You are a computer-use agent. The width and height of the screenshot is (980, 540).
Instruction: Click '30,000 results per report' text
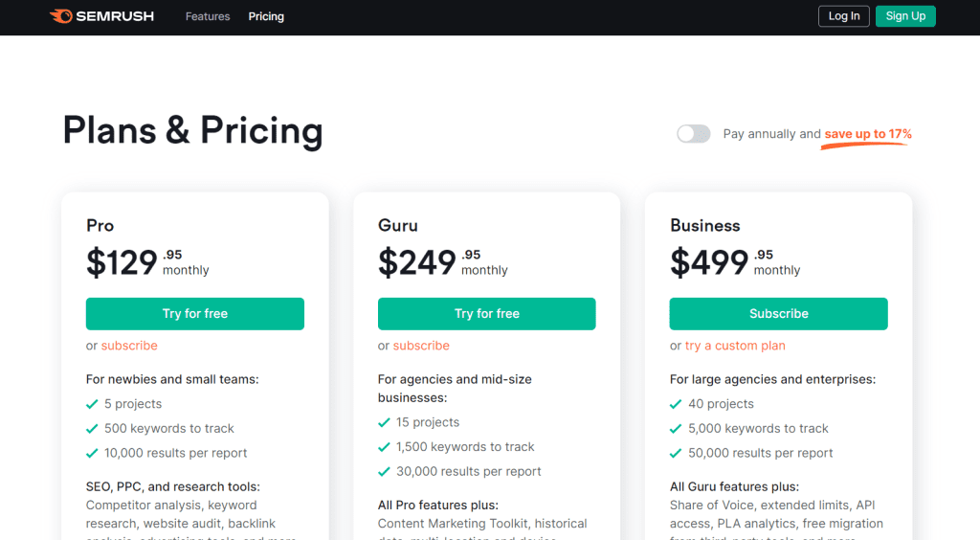(469, 471)
